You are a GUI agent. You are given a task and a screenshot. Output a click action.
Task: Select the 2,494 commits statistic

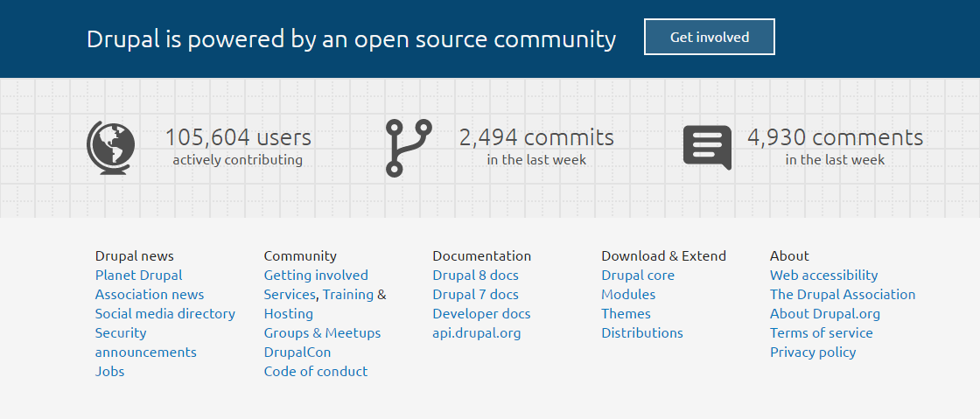537,137
